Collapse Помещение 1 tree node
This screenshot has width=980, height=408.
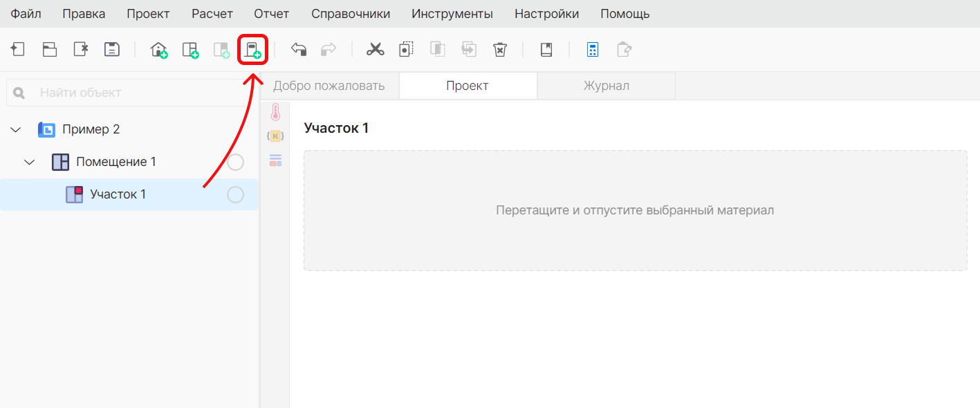click(30, 162)
